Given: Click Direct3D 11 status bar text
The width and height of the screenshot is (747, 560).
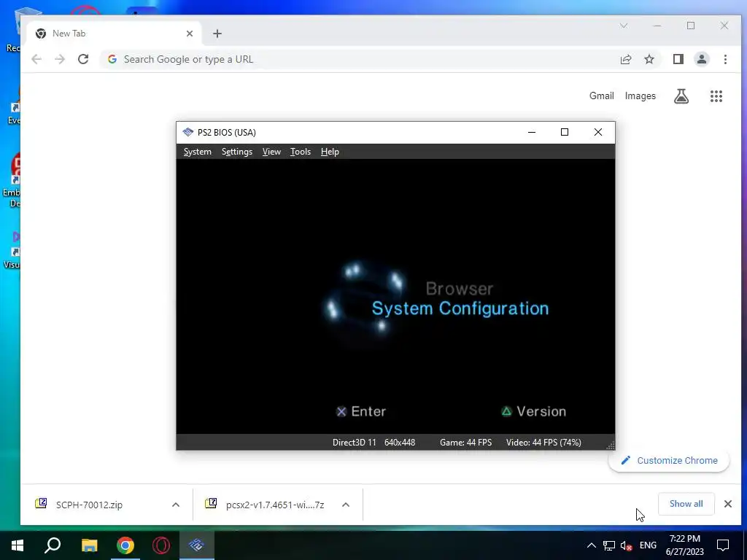Looking at the screenshot, I should 354,443.
